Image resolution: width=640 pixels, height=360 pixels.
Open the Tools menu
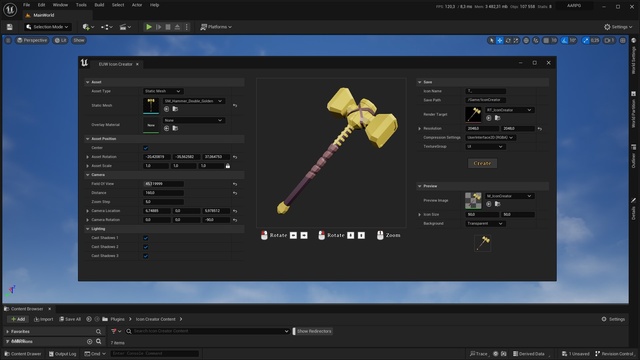coord(81,5)
